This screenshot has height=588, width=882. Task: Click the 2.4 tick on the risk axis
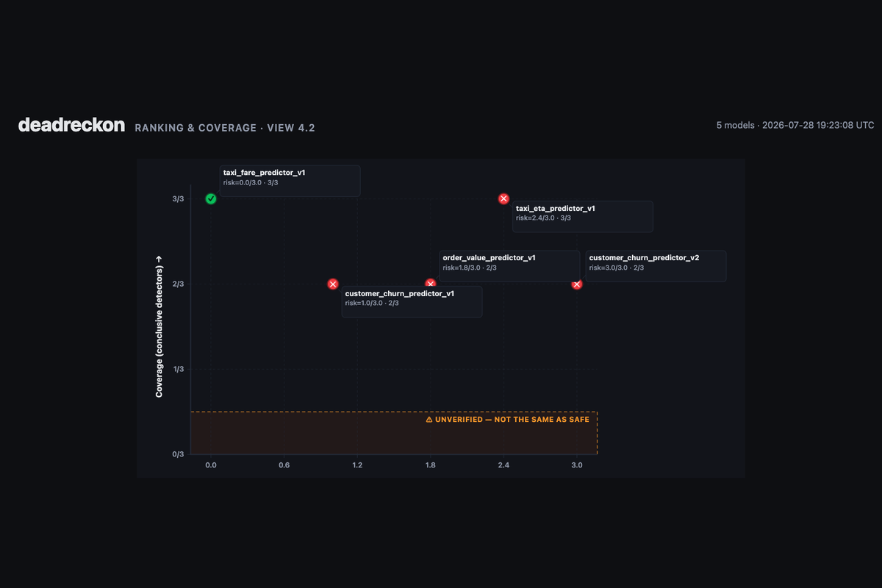[x=503, y=465]
